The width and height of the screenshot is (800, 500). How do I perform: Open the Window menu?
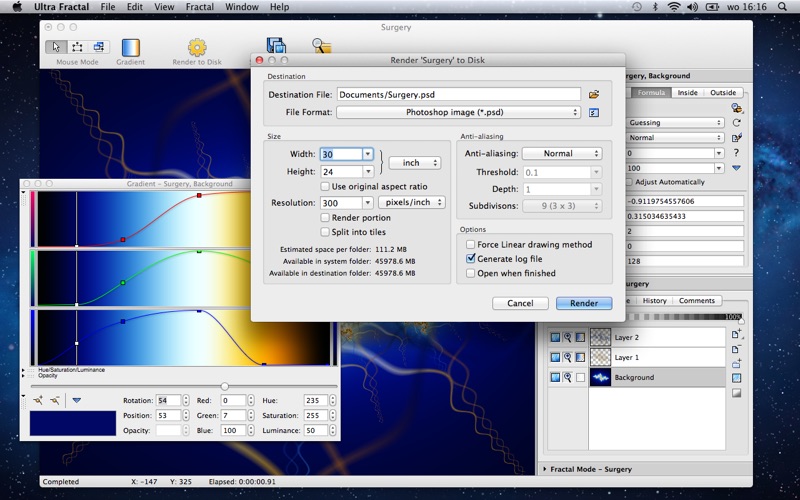(242, 7)
